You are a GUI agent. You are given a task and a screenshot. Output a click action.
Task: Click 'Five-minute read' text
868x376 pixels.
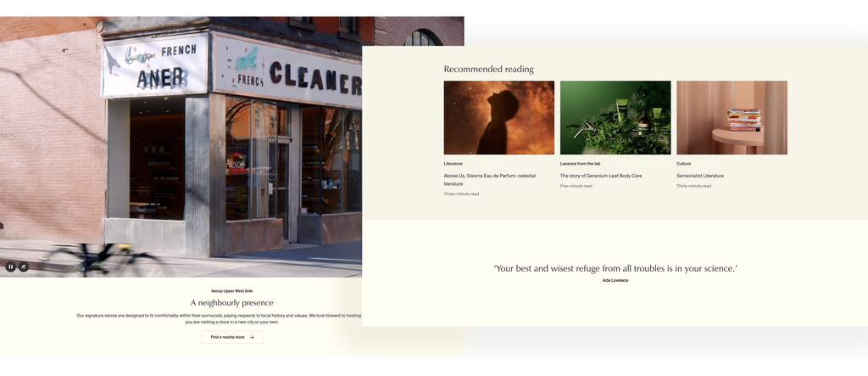[576, 187]
